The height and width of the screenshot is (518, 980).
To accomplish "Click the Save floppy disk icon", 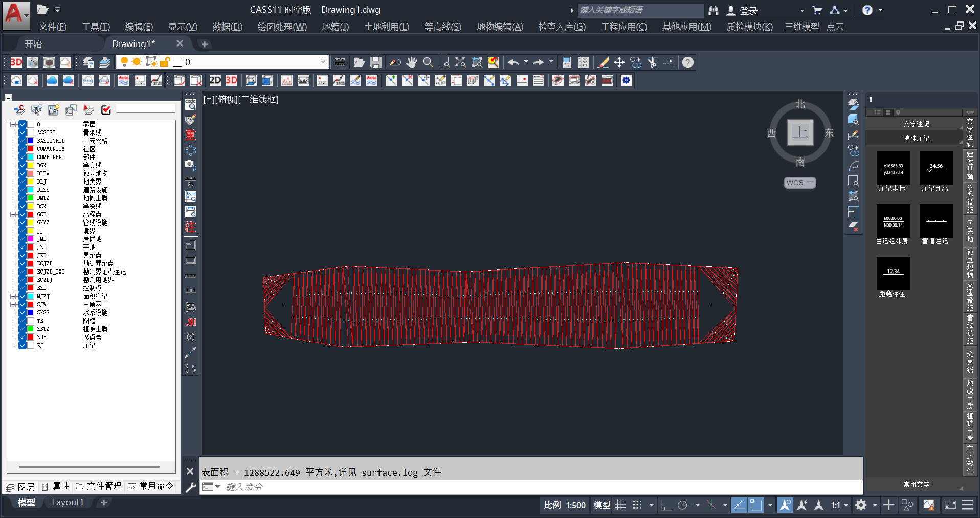I will click(x=376, y=62).
